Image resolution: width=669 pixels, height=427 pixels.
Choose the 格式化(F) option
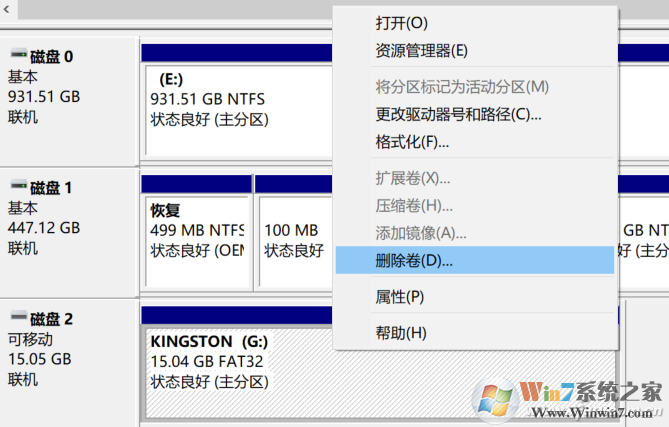(412, 141)
